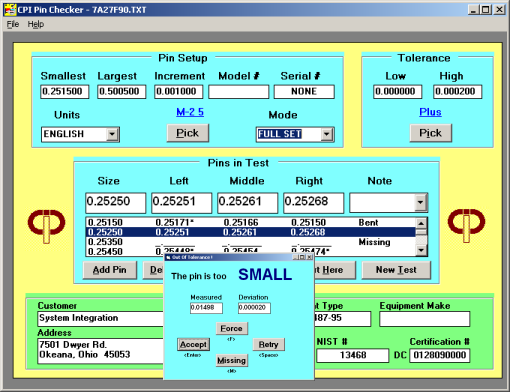Click the pin list scroll up arrow
The height and width of the screenshot is (392, 510).
click(421, 223)
